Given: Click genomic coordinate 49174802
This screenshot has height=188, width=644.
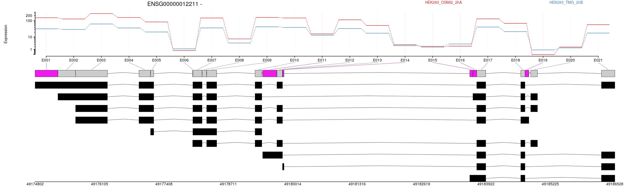Looking at the screenshot, I should (x=35, y=184).
